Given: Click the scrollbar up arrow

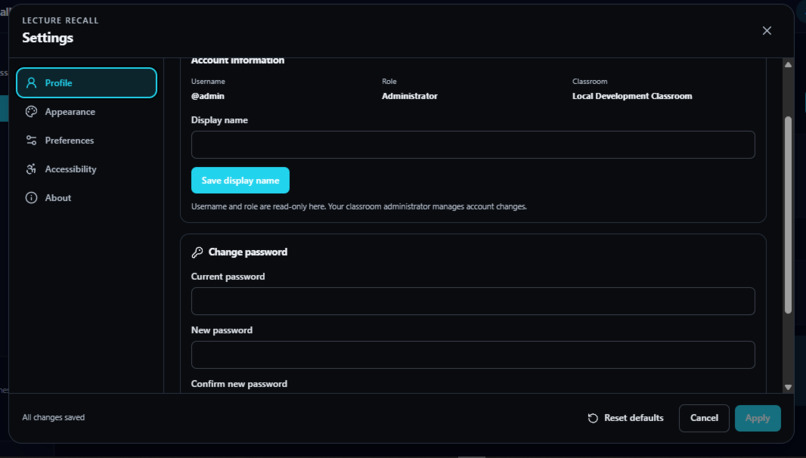Looking at the screenshot, I should (788, 65).
